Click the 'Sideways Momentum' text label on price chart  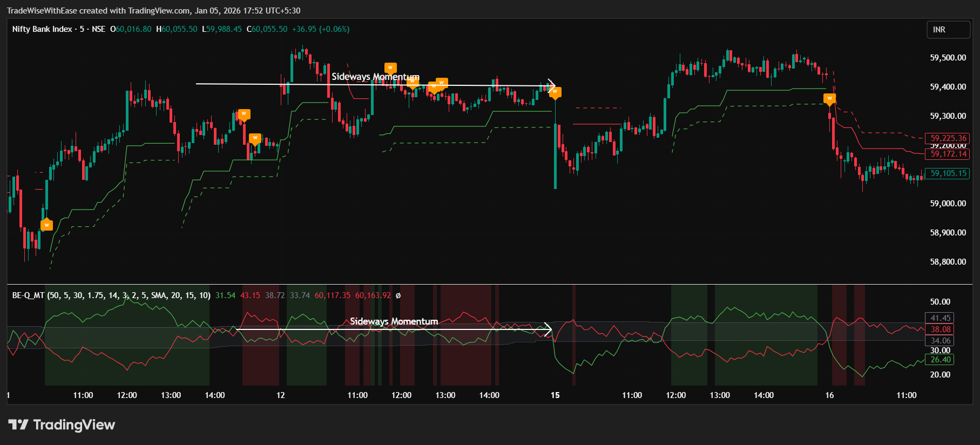pyautogui.click(x=375, y=77)
